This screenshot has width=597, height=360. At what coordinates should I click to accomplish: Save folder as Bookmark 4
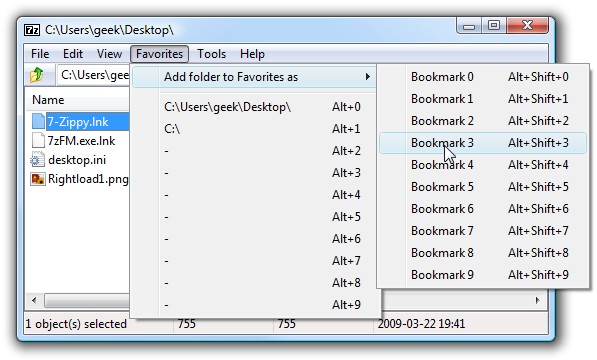[x=483, y=165]
